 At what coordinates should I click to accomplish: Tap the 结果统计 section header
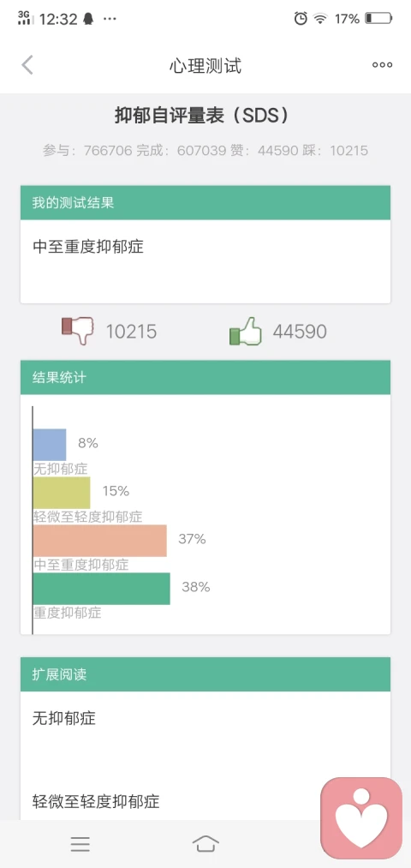tap(205, 378)
